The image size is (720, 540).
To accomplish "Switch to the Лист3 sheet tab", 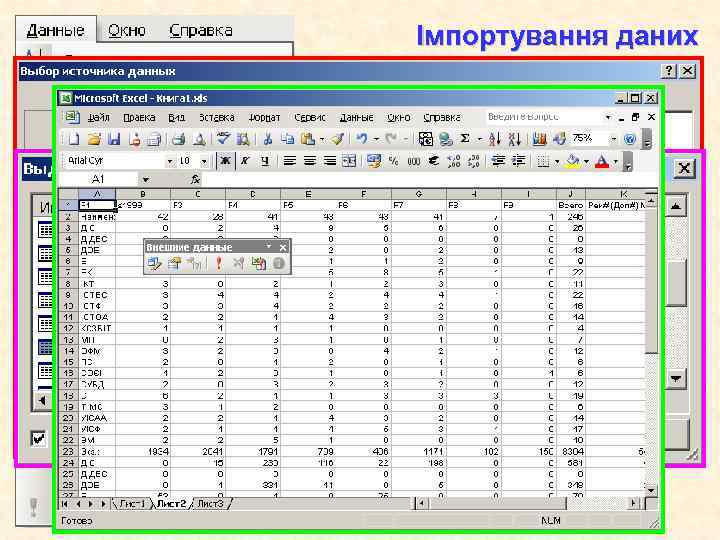I will 211,504.
